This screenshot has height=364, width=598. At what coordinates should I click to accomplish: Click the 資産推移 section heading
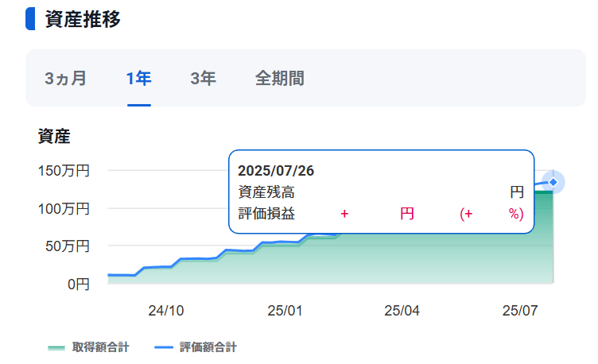point(83,19)
